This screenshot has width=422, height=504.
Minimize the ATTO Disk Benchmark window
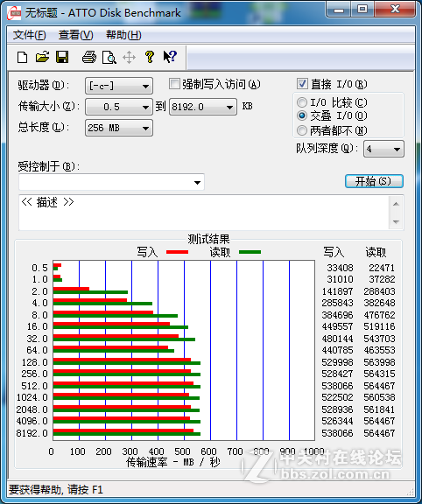tap(338, 10)
